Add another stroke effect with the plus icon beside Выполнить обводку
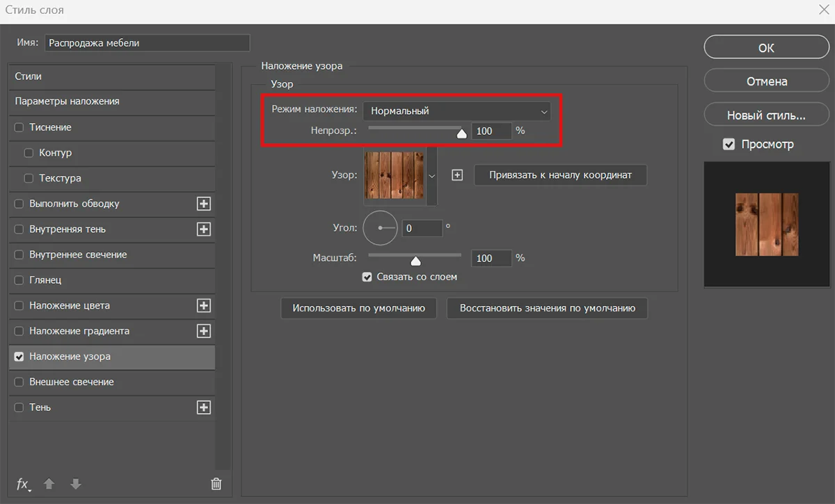 click(x=204, y=204)
